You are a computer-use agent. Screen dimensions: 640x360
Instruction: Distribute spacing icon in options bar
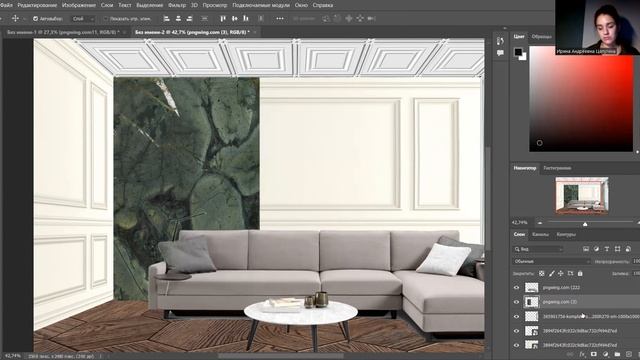tap(204, 18)
